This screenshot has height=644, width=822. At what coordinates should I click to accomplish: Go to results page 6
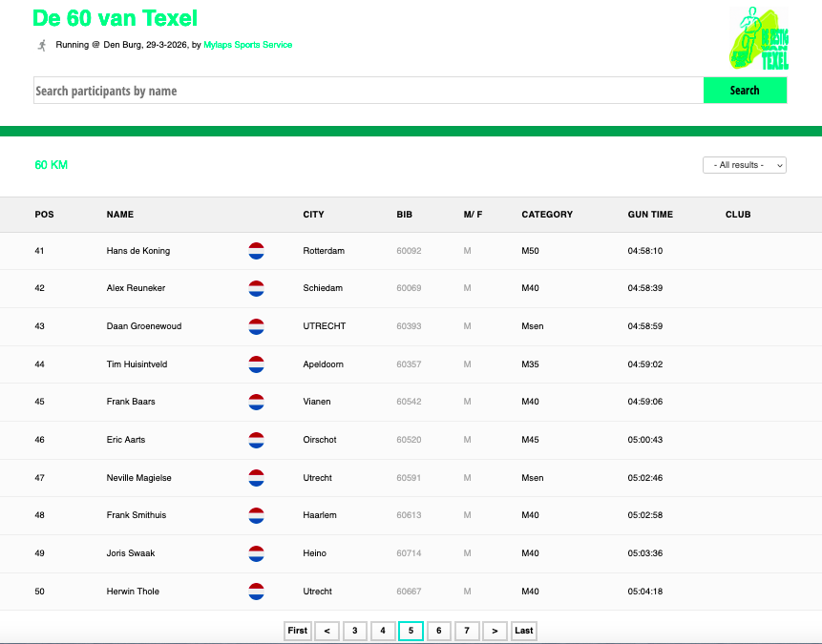coord(438,631)
